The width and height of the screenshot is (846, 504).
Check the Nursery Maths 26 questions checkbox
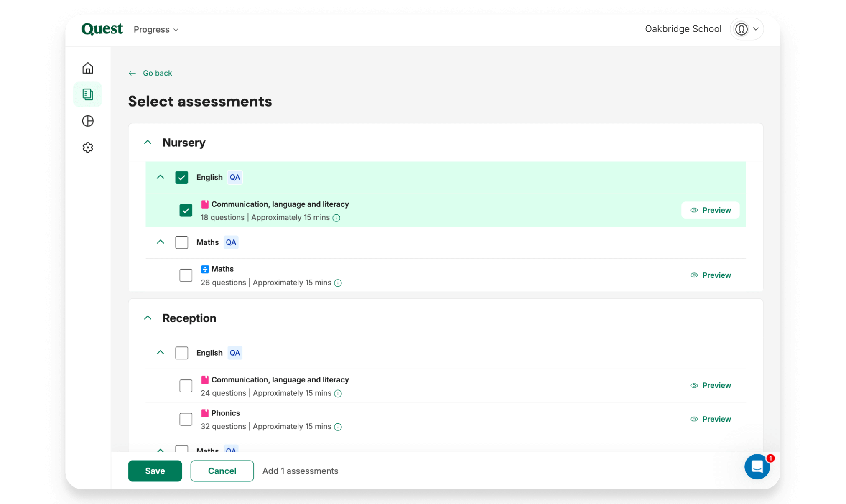186,275
